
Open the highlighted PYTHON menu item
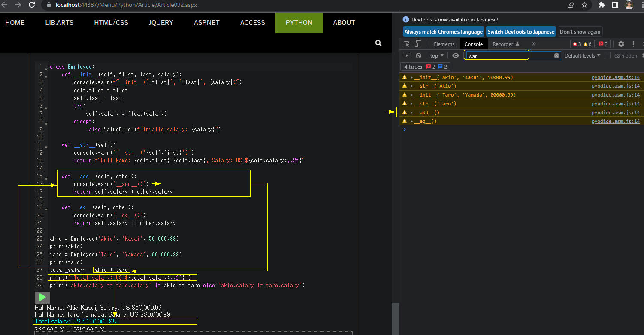point(299,23)
